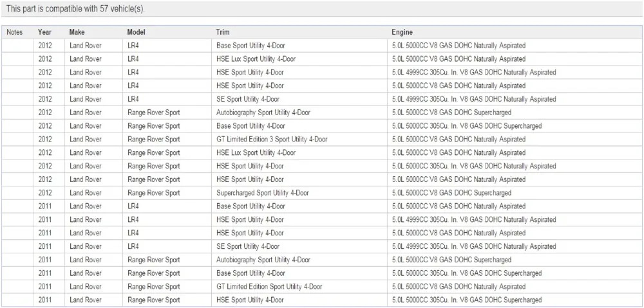The height and width of the screenshot is (308, 644).
Task: Select "This part is compatible with 57 vehicle(s)." text
Action: pyautogui.click(x=76, y=8)
